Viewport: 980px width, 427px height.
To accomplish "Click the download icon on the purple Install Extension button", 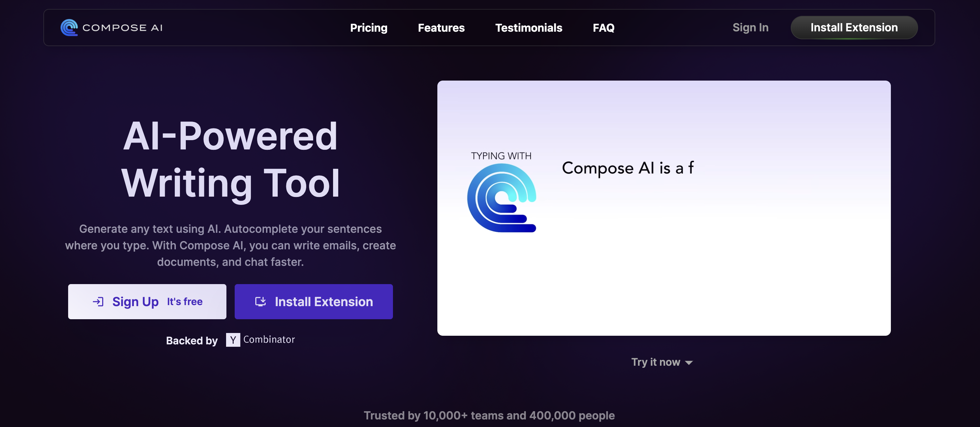I will point(260,301).
